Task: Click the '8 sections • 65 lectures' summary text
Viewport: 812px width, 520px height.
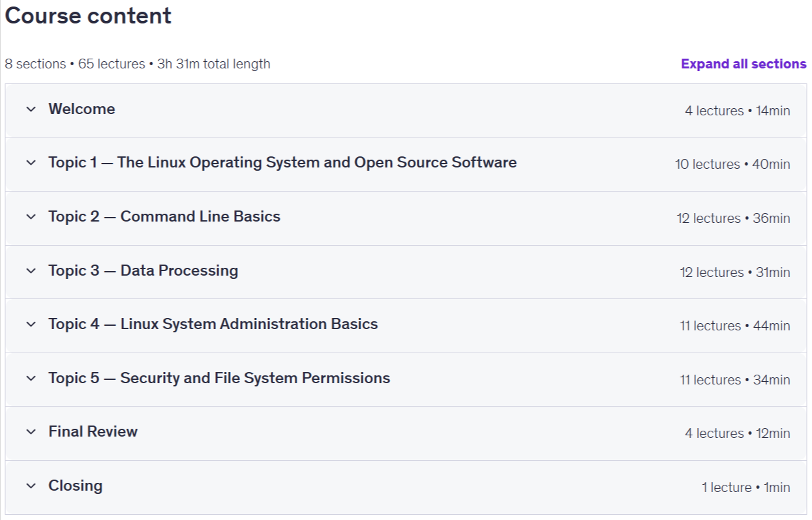Action: [75, 64]
